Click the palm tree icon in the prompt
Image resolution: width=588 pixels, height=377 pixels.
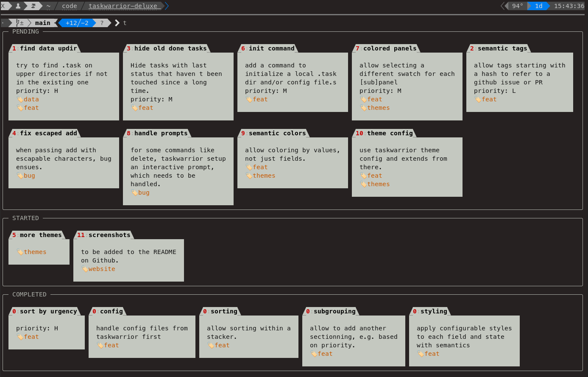33,6
